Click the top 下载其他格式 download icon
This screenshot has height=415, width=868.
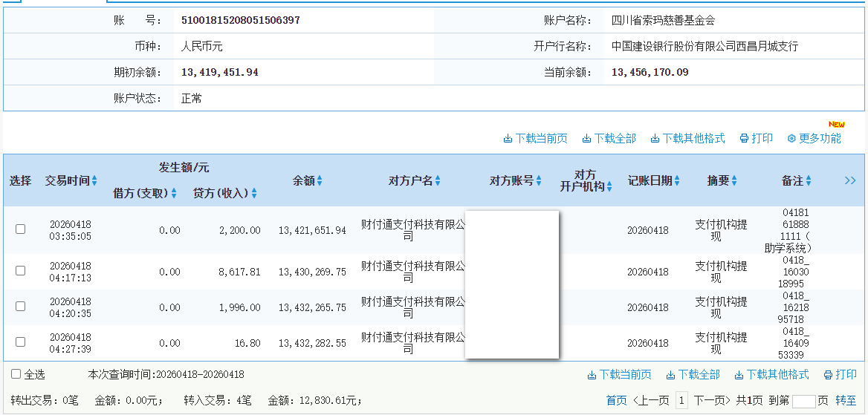click(655, 139)
